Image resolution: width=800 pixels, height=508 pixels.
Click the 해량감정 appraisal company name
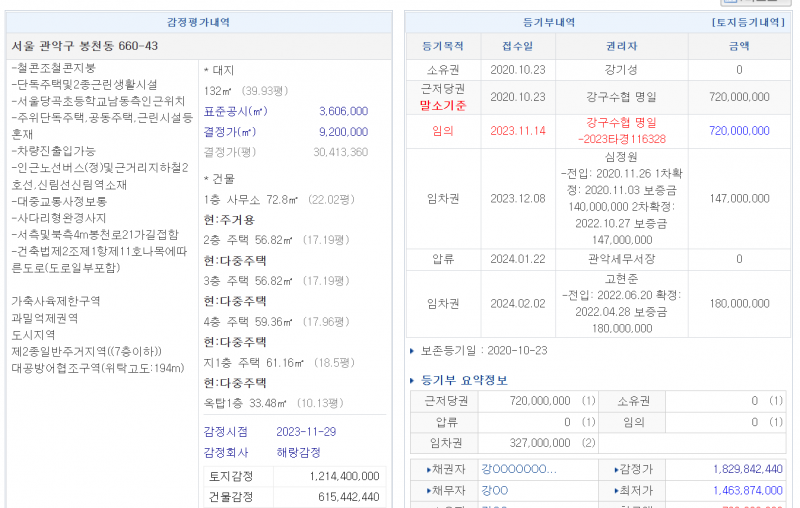[x=301, y=452]
